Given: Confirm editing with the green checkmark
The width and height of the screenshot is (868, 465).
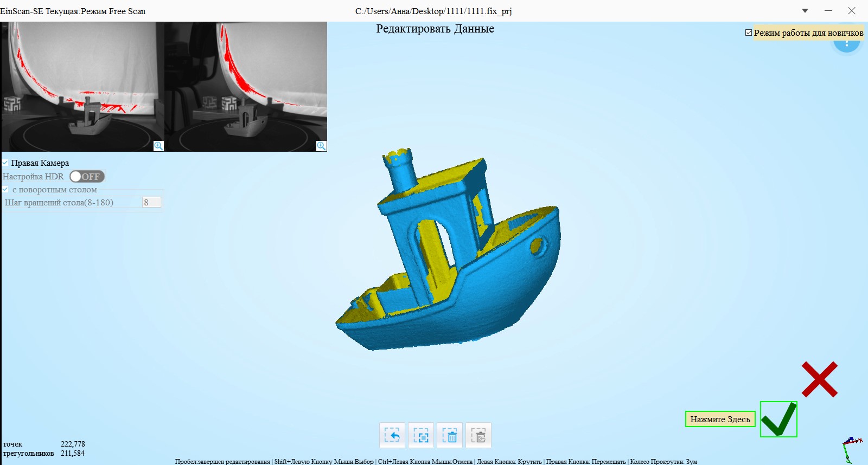Looking at the screenshot, I should 778,419.
